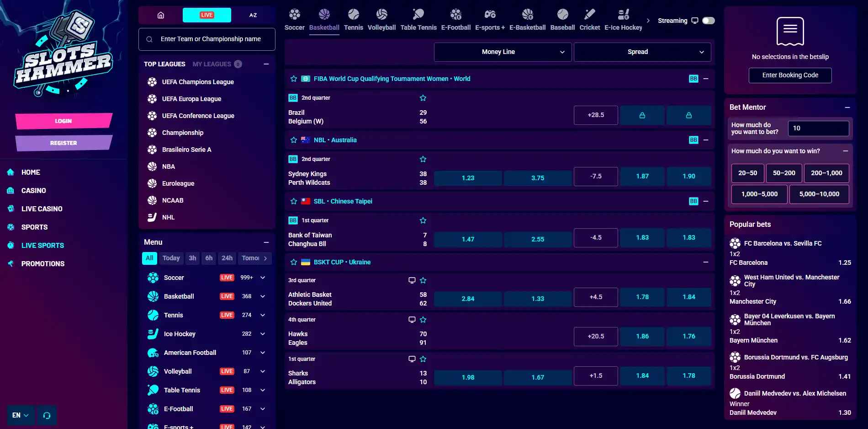Select the Today time filter
Viewport: 868px width, 429px height.
[171, 258]
